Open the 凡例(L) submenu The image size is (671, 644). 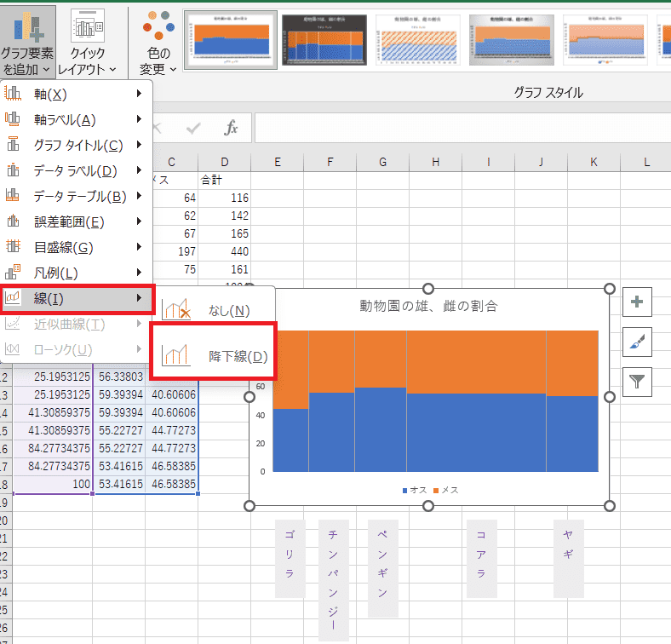pyautogui.click(x=76, y=273)
